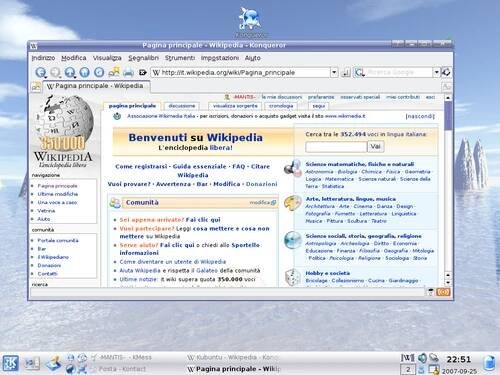Image resolution: width=500 pixels, height=375 pixels.
Task: Click the orange RSS feed icon in status bar
Action: (443, 292)
